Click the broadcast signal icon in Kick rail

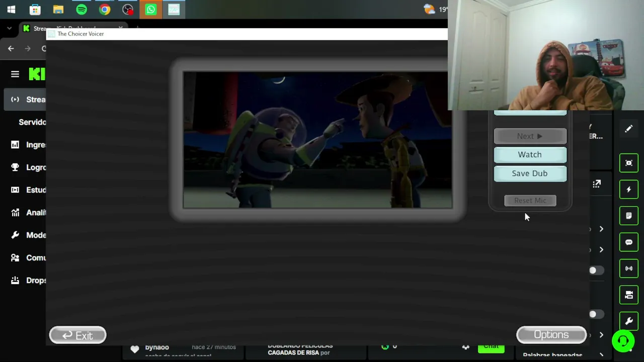tap(629, 268)
